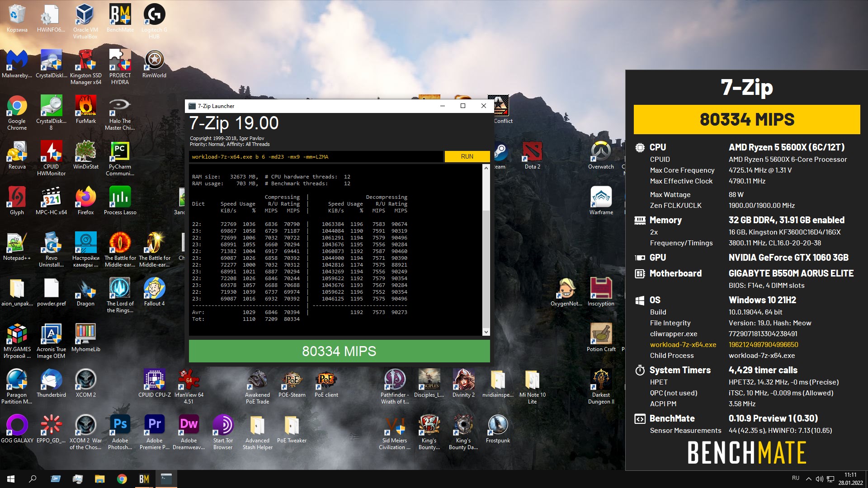Screen dimensions: 868x488
Task: Click the 7-Zip Launcher title bar icon
Action: click(192, 106)
